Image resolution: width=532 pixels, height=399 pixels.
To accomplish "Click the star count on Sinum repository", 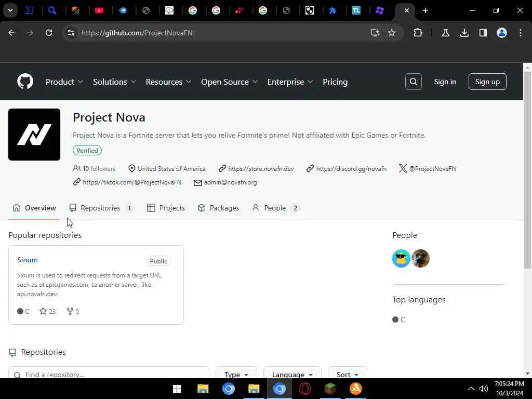I will click(x=47, y=311).
